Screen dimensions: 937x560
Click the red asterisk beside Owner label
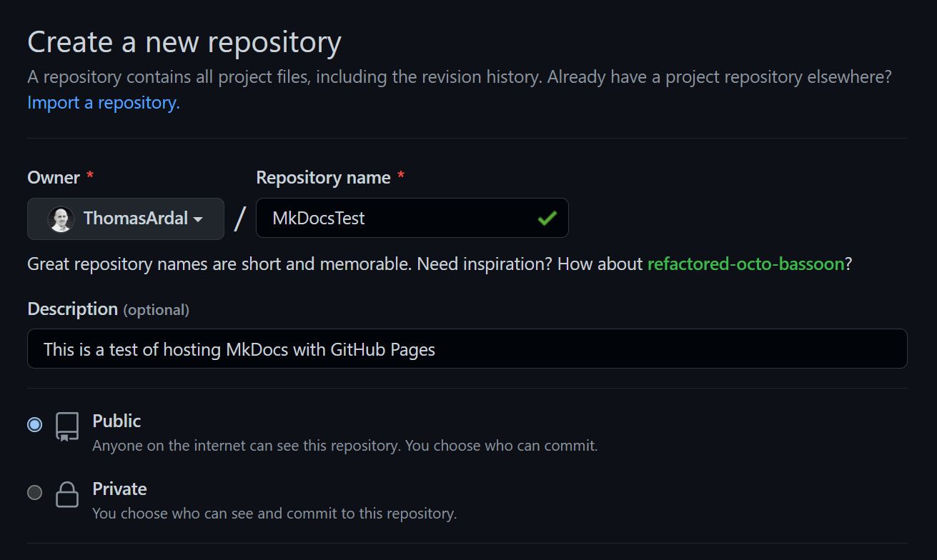pos(89,177)
